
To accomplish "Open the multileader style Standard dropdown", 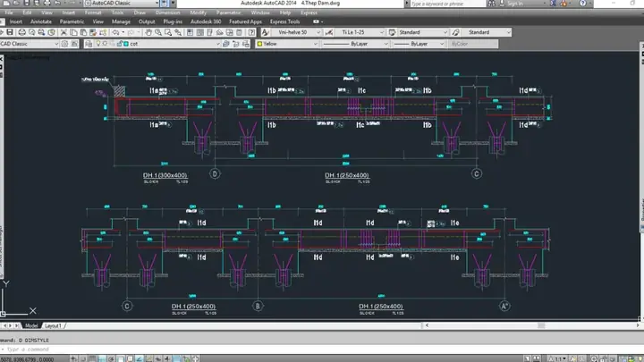I will click(x=487, y=32).
